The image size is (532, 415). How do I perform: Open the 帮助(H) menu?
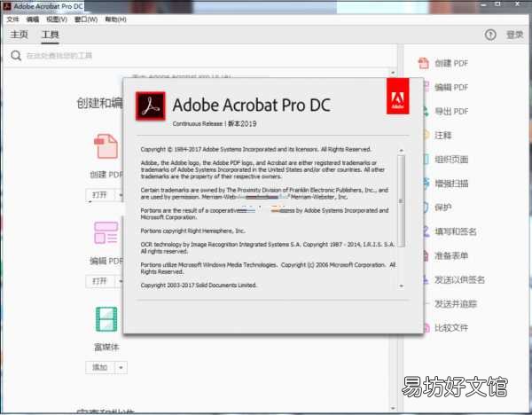pyautogui.click(x=115, y=20)
